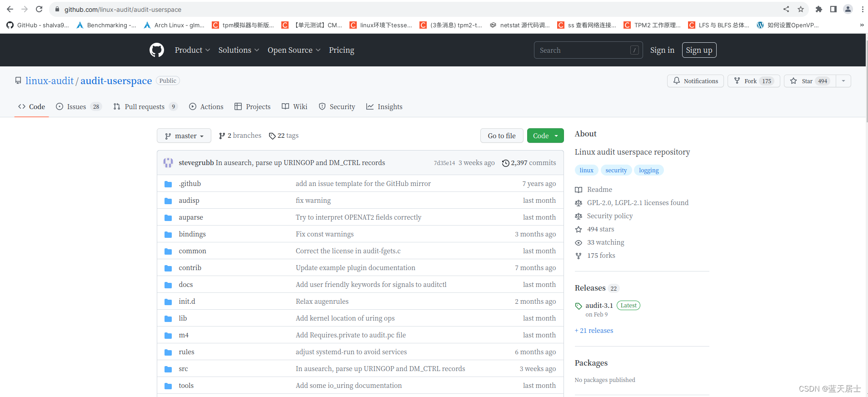Open the GitHub - shalva9 bookmark
This screenshot has width=868, height=397.
pos(38,25)
